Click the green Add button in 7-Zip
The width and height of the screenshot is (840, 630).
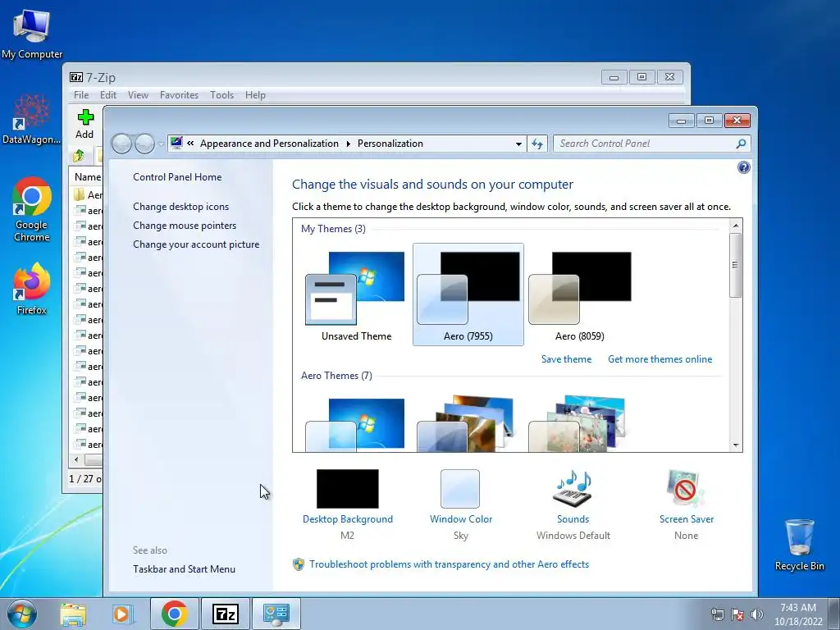84,124
